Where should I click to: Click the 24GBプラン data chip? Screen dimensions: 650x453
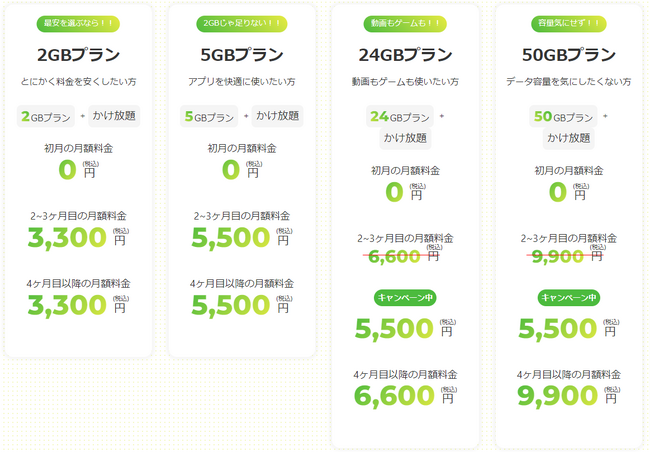(398, 116)
